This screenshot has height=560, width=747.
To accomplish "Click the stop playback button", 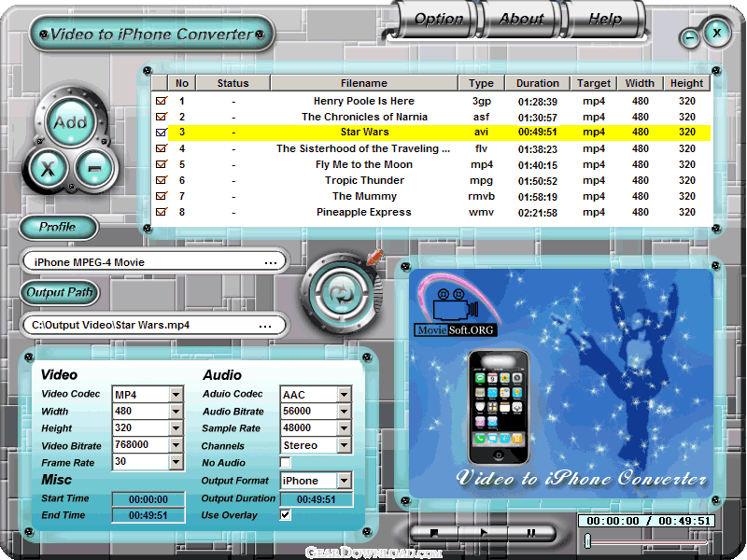I will [x=433, y=533].
